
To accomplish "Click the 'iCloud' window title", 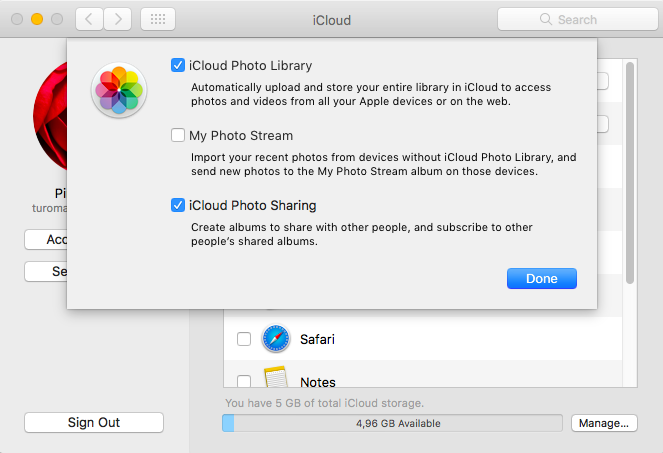I will [332, 20].
